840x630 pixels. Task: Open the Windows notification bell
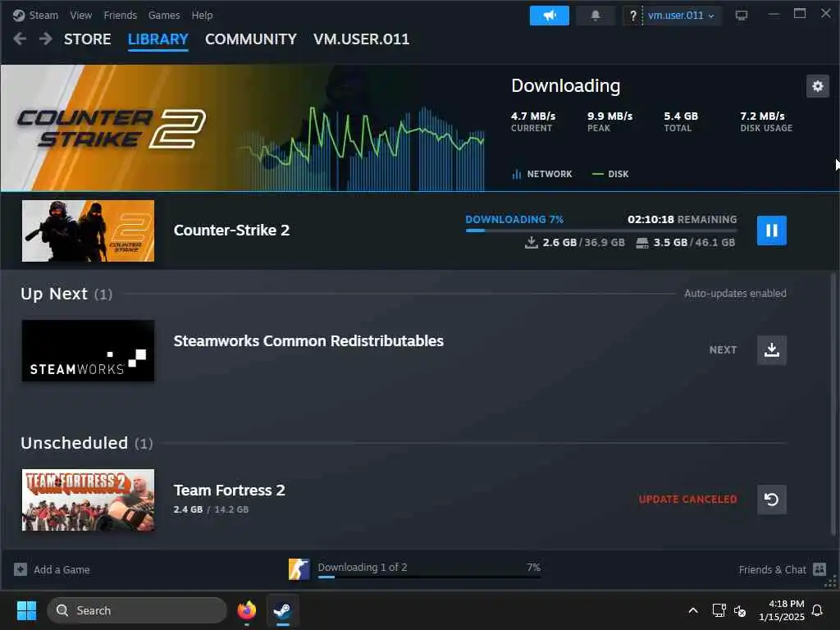(x=818, y=610)
